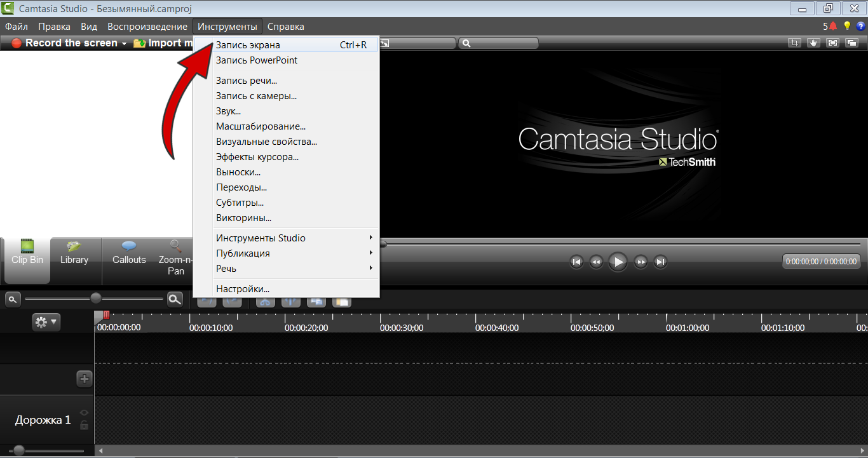This screenshot has height=458, width=868.
Task: Click the full screen preview icon
Action: pos(832,43)
